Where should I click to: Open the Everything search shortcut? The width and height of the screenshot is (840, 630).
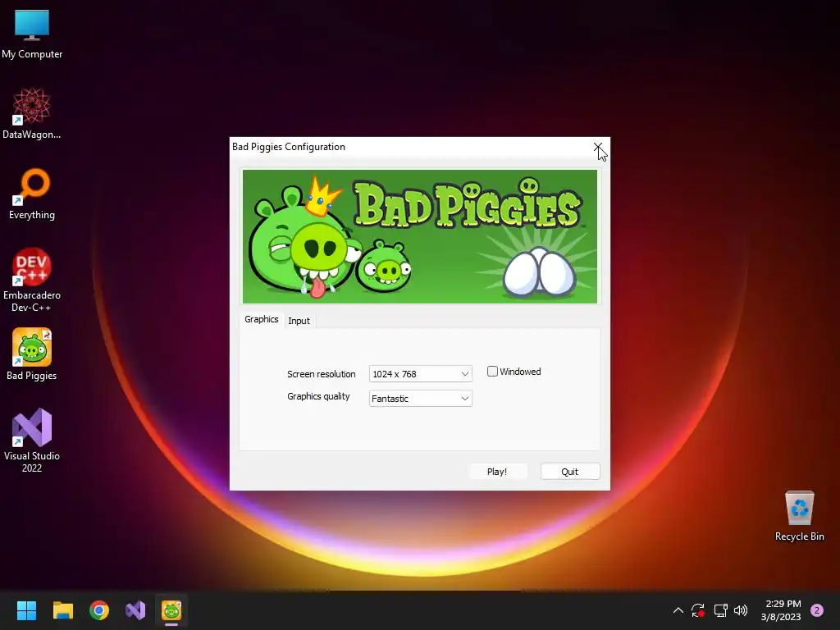pos(32,194)
